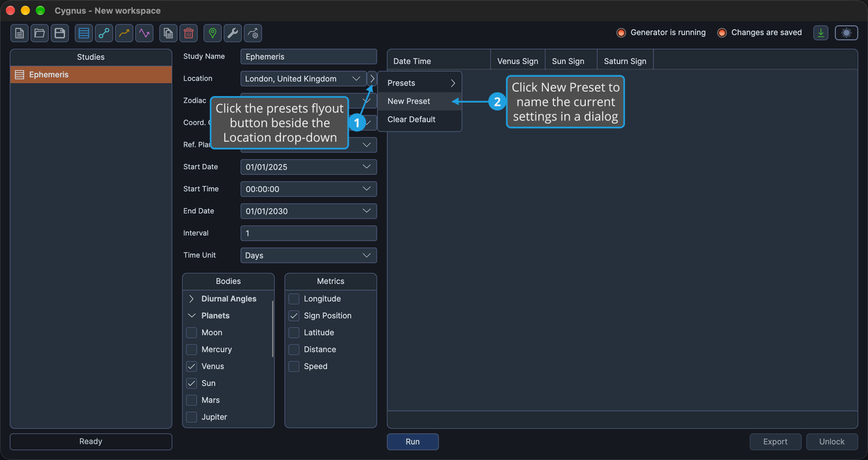868x460 pixels.
Task: Open locations via green map pin
Action: click(213, 33)
